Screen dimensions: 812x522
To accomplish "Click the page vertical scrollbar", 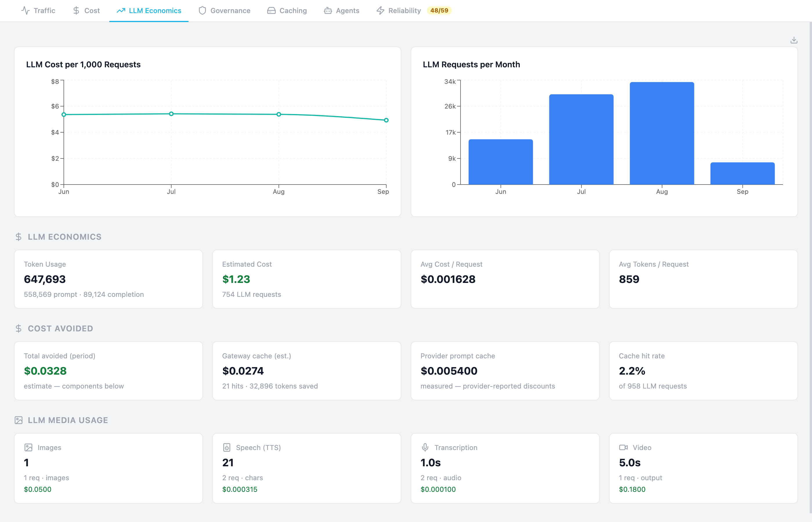I will 810,268.
